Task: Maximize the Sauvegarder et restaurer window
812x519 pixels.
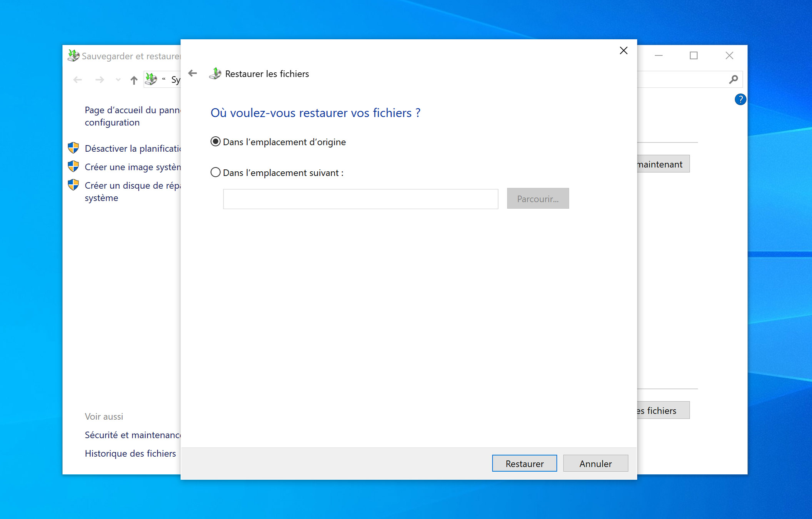Action: (x=694, y=56)
